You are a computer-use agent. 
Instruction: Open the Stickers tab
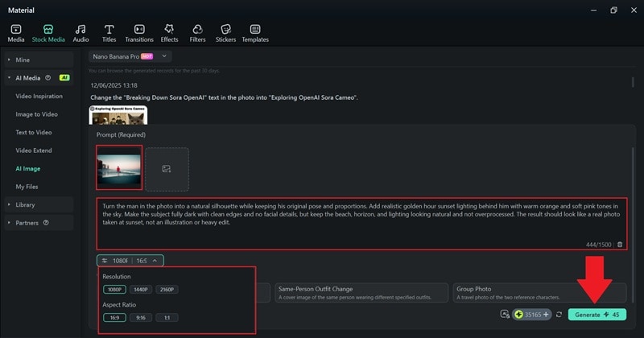tap(225, 33)
